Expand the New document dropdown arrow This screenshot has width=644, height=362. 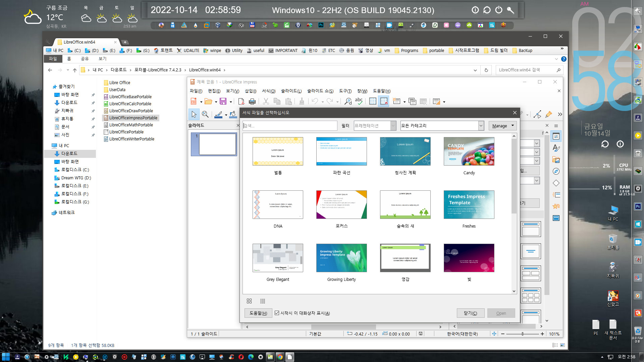pyautogui.click(x=201, y=102)
